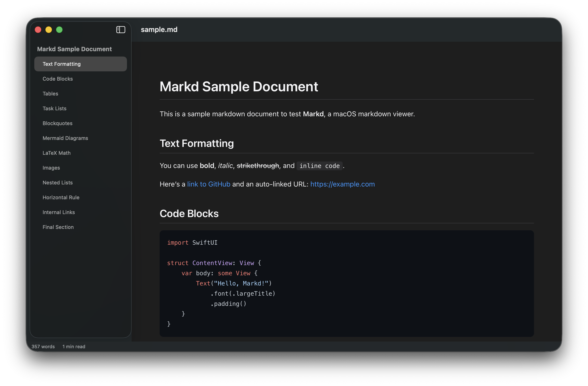The width and height of the screenshot is (588, 386).
Task: Click the green full-screen traffic light
Action: click(x=60, y=30)
